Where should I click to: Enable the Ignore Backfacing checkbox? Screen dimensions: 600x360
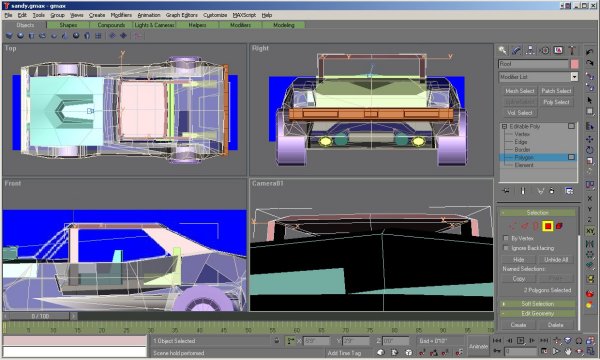(x=506, y=248)
